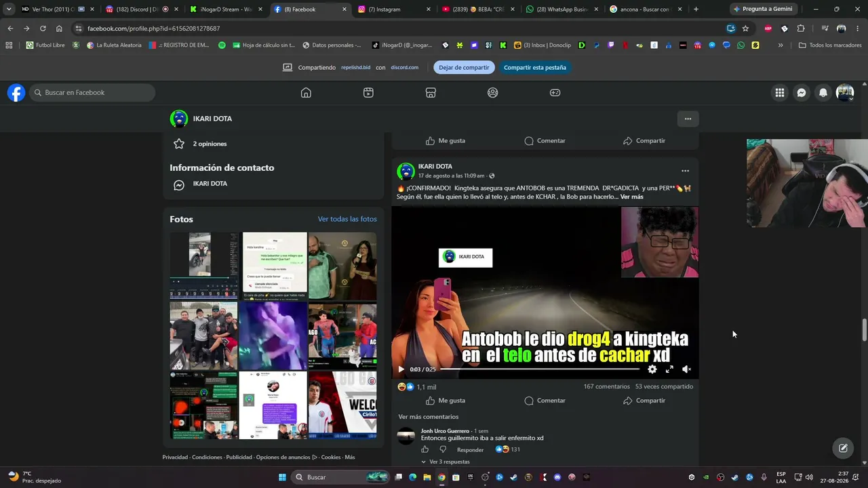This screenshot has width=868, height=488.
Task: Switch to the Ver Thor (2011) tab
Action: (x=57, y=9)
